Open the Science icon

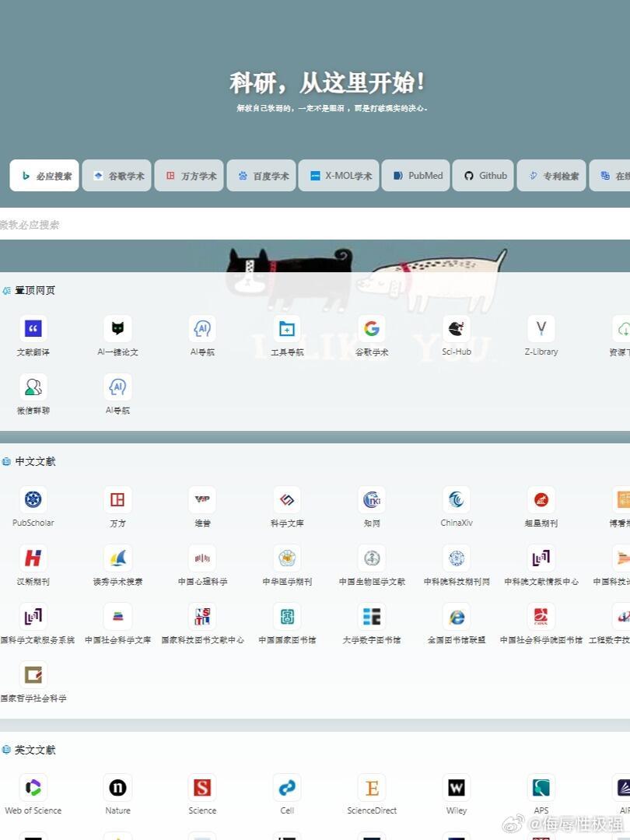pos(202,787)
